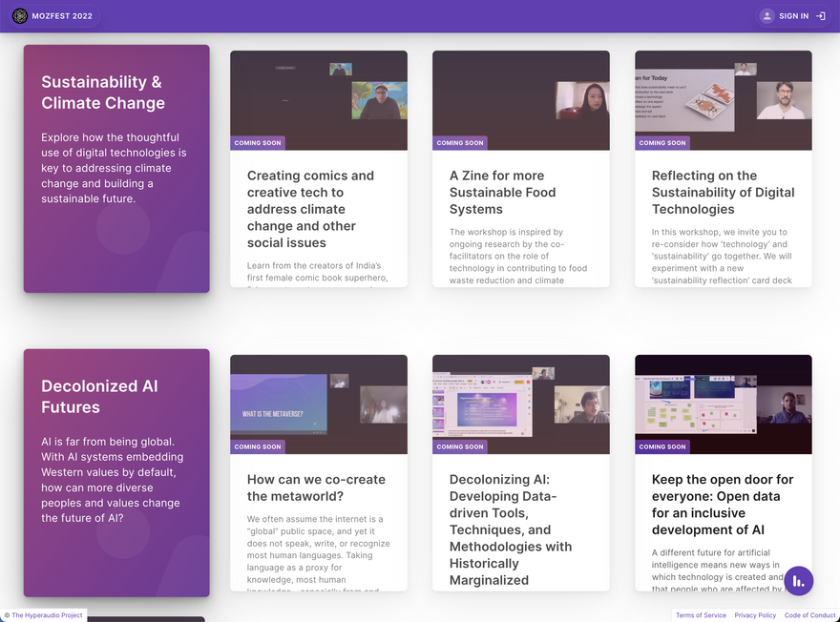Viewport: 840px width, 622px height.
Task: Select 'Keep the open door for everyone' title
Action: point(722,505)
